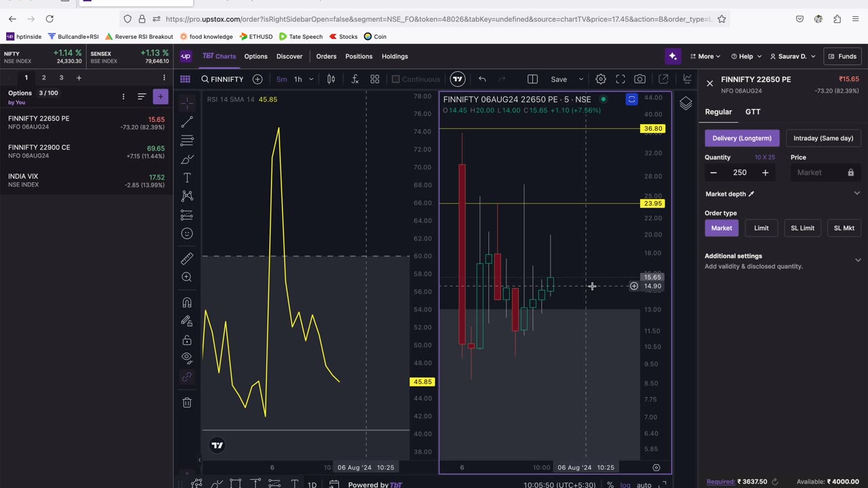868x488 pixels.
Task: Click the blue sync button on chart
Action: [x=631, y=100]
